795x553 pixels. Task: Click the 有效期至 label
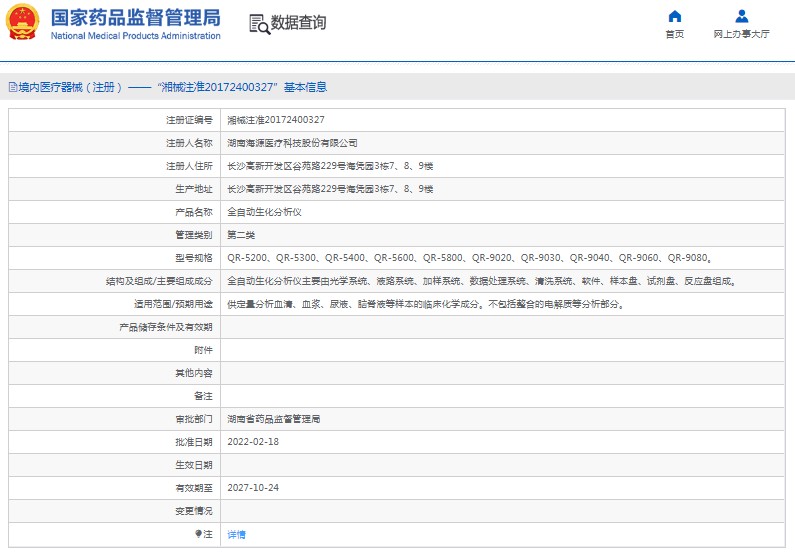194,488
